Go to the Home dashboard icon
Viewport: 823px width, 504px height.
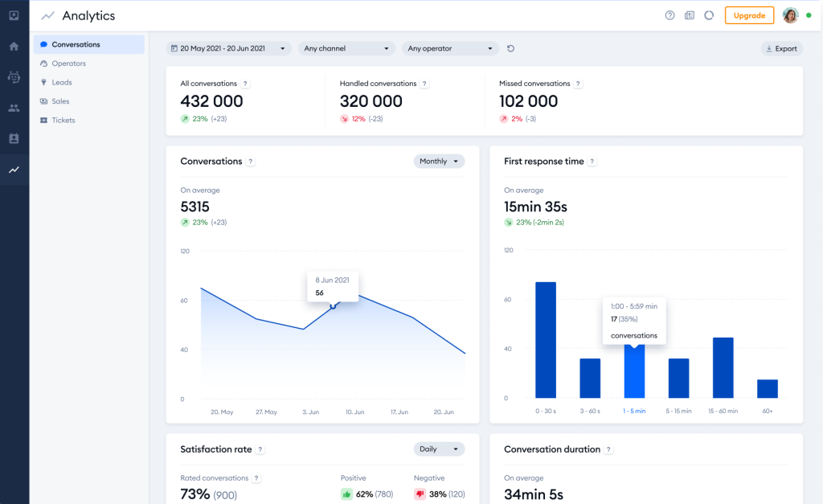point(14,47)
